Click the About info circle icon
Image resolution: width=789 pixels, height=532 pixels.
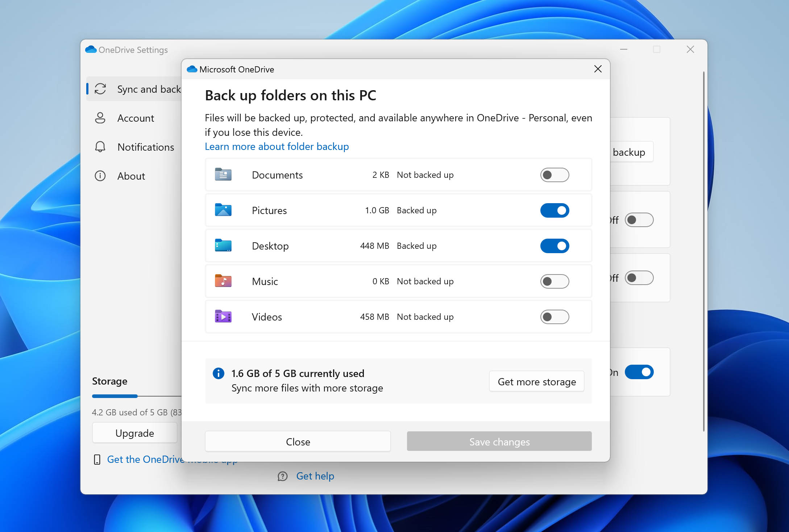100,176
